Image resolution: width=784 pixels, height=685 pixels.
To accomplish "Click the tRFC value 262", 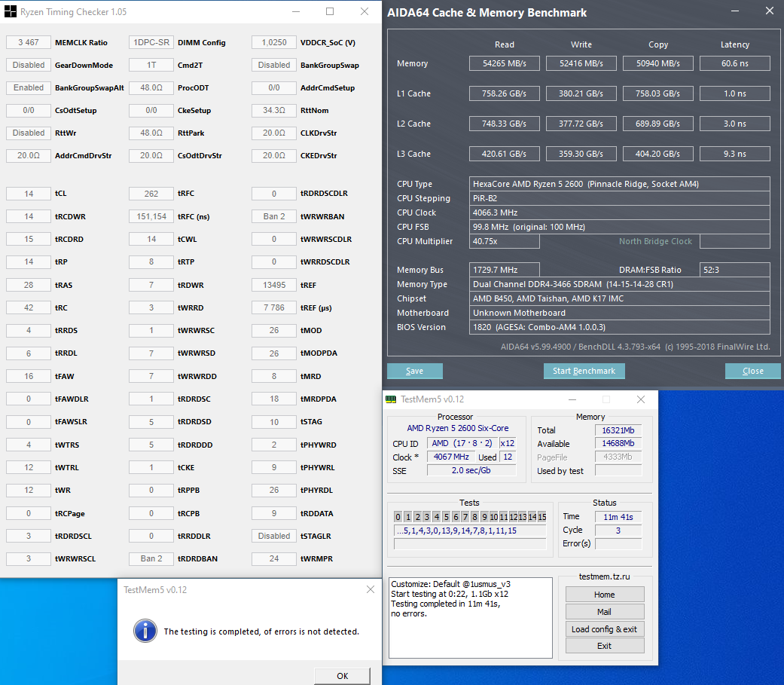I will (151, 194).
